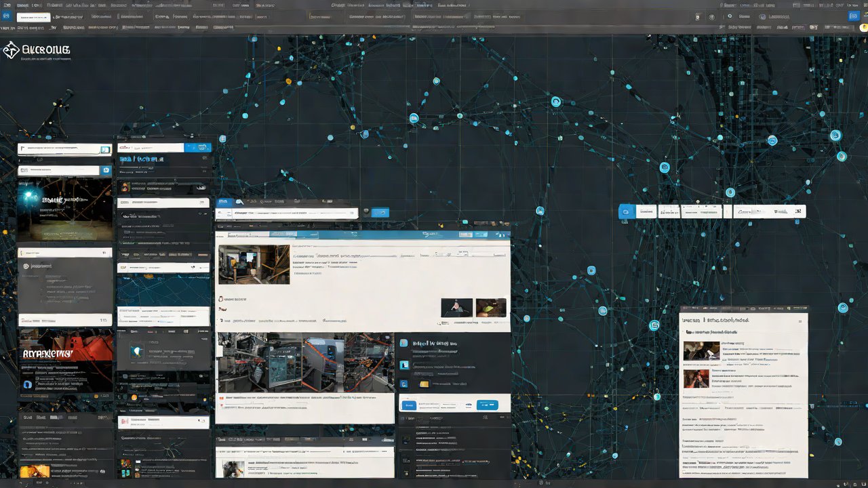The width and height of the screenshot is (868, 488).
Task: Select the yellow folder icon in the dark list panel
Action: (424, 384)
